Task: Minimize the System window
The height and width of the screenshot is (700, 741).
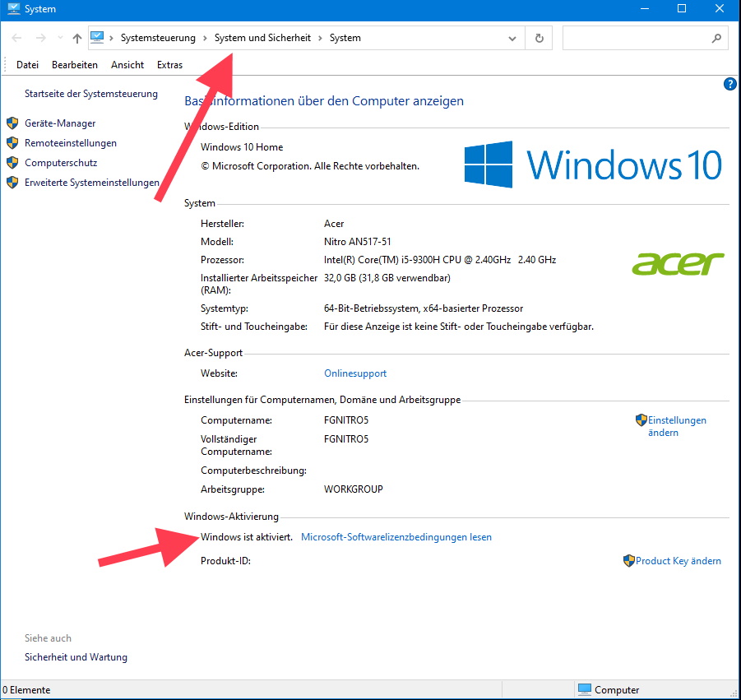Action: pos(646,8)
